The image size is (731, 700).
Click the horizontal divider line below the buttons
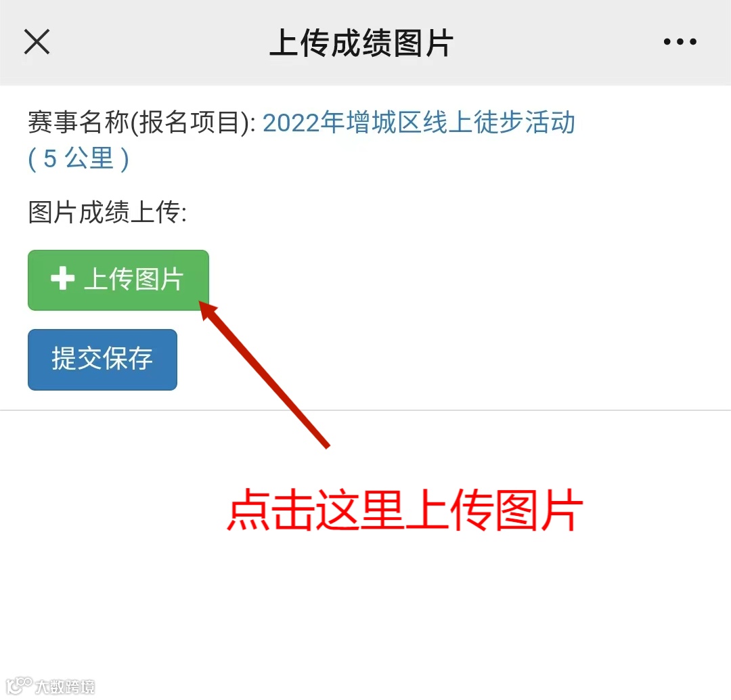(x=365, y=410)
